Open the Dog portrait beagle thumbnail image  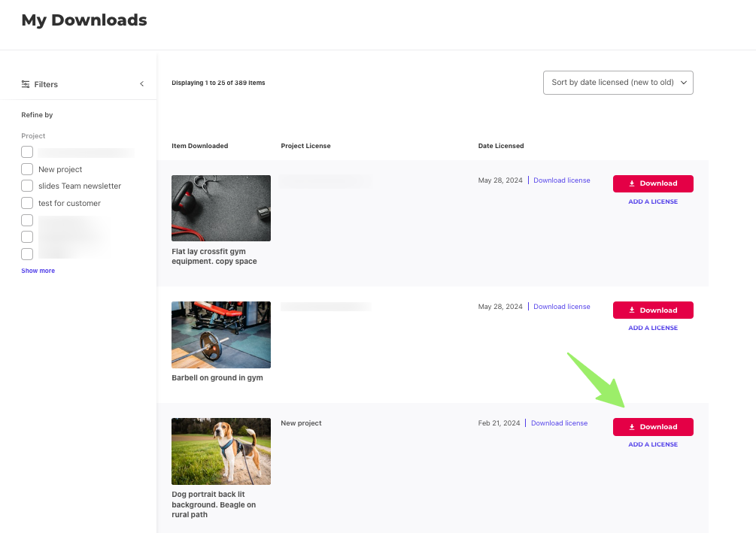point(220,451)
